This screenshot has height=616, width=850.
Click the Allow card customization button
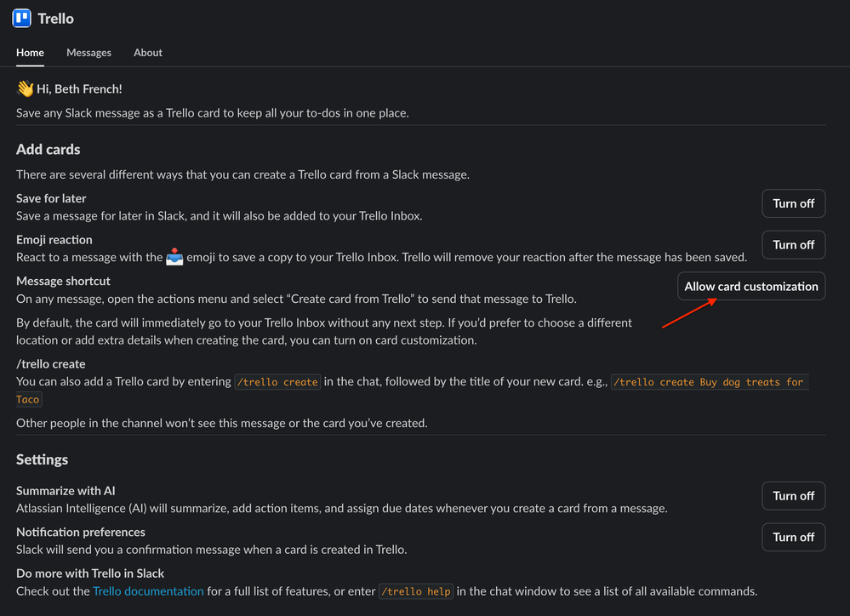point(750,286)
